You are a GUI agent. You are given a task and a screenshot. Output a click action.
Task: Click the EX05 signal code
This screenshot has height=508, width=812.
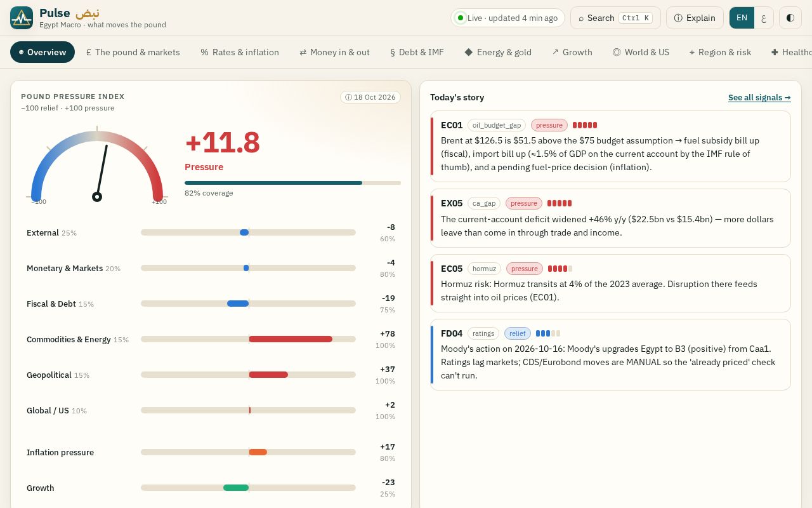click(x=452, y=203)
